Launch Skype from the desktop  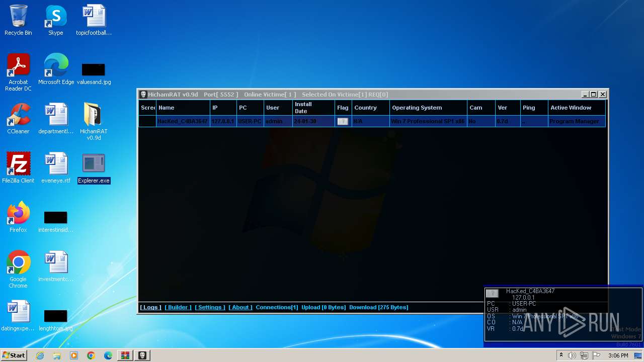56,21
